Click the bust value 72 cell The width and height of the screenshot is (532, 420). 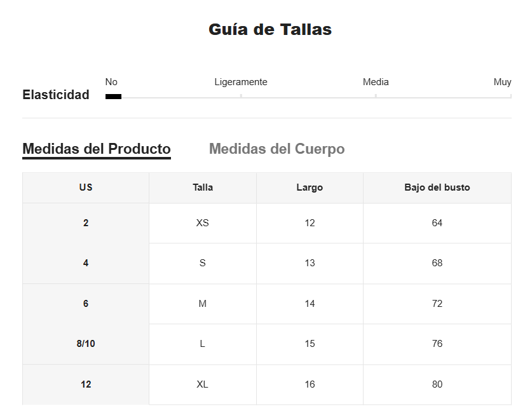pyautogui.click(x=437, y=304)
